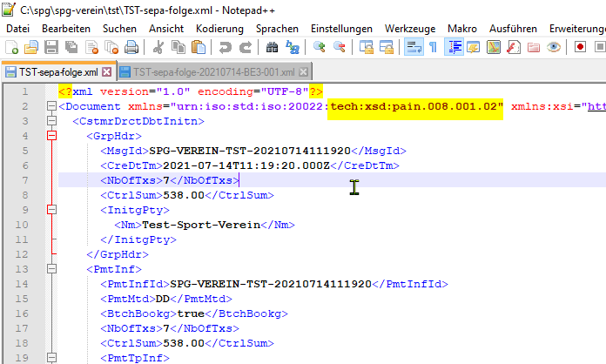Toggle the indent guide toolbar button
The height and width of the screenshot is (364, 606).
pyautogui.click(x=453, y=47)
